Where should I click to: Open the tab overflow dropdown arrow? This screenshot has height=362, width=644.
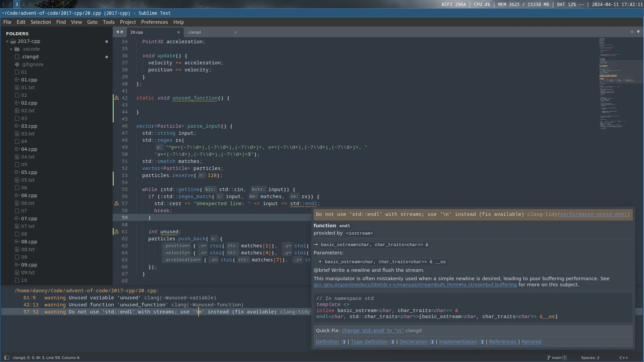point(639,32)
